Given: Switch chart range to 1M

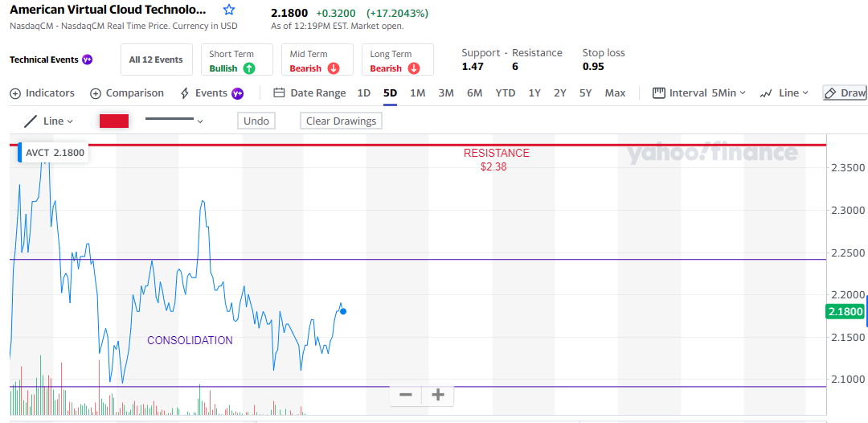Looking at the screenshot, I should click(417, 93).
